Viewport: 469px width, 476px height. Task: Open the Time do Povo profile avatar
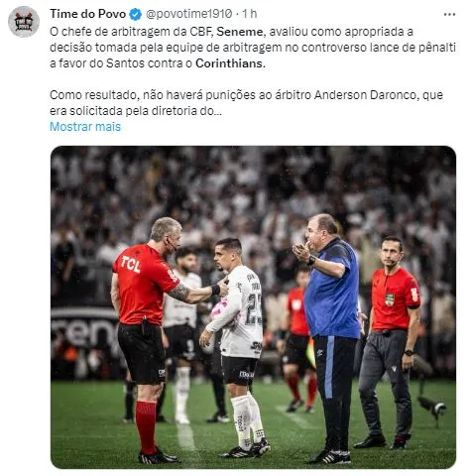(24, 22)
